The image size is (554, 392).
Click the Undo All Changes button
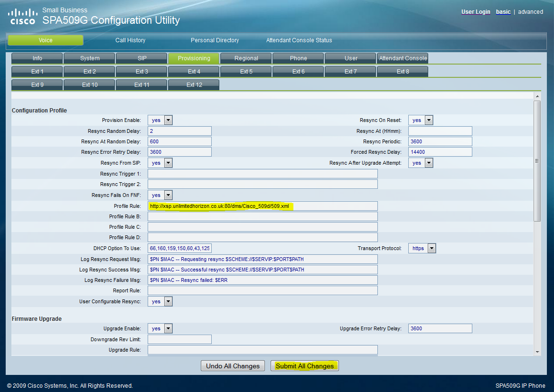(x=233, y=366)
